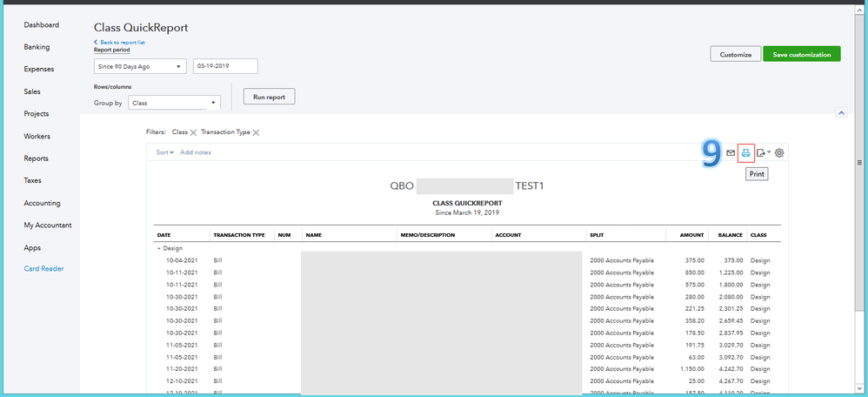868x397 pixels.
Task: Open Accounting in the sidebar
Action: pos(42,203)
